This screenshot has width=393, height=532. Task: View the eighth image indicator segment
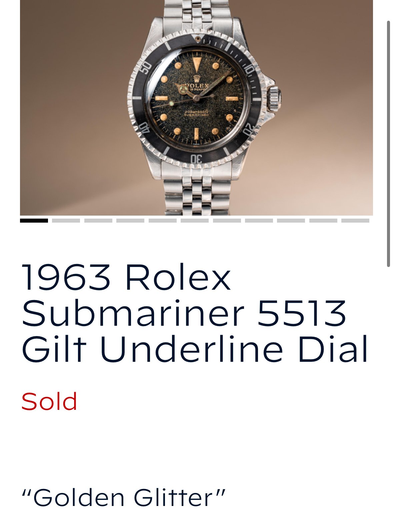pos(259,221)
